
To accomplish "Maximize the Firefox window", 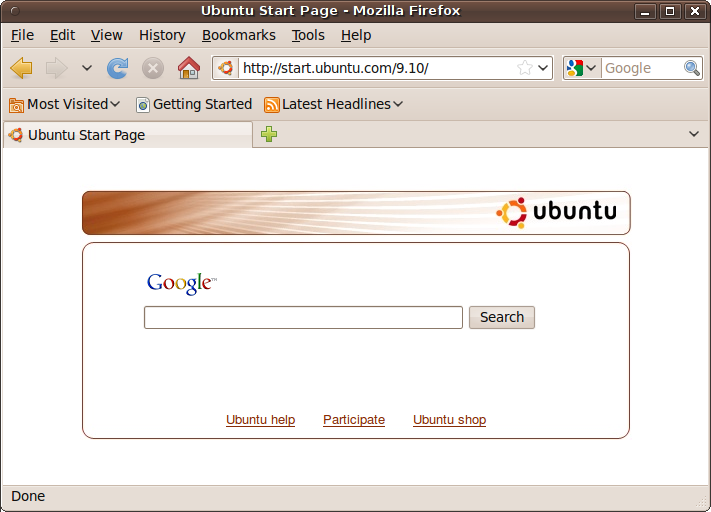I will coord(670,11).
